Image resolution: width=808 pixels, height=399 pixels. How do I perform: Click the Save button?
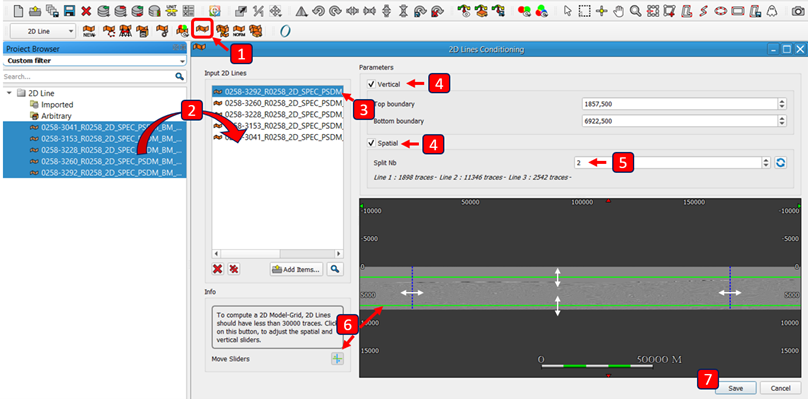pos(736,388)
